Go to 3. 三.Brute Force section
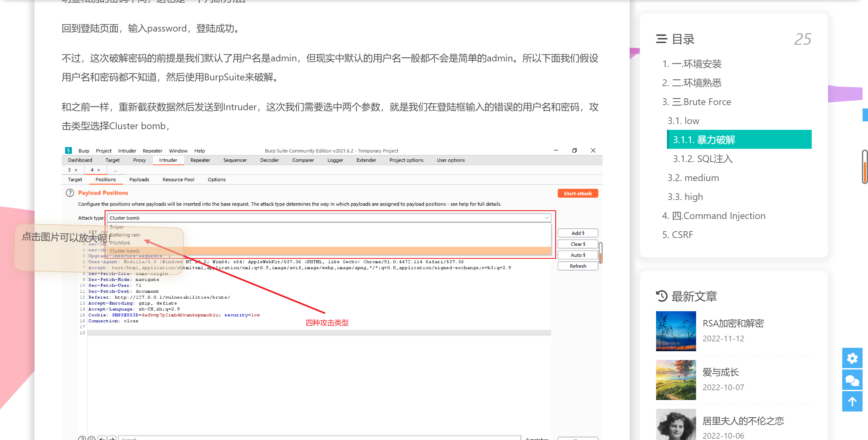Image resolution: width=868 pixels, height=440 pixels. pyautogui.click(x=696, y=102)
